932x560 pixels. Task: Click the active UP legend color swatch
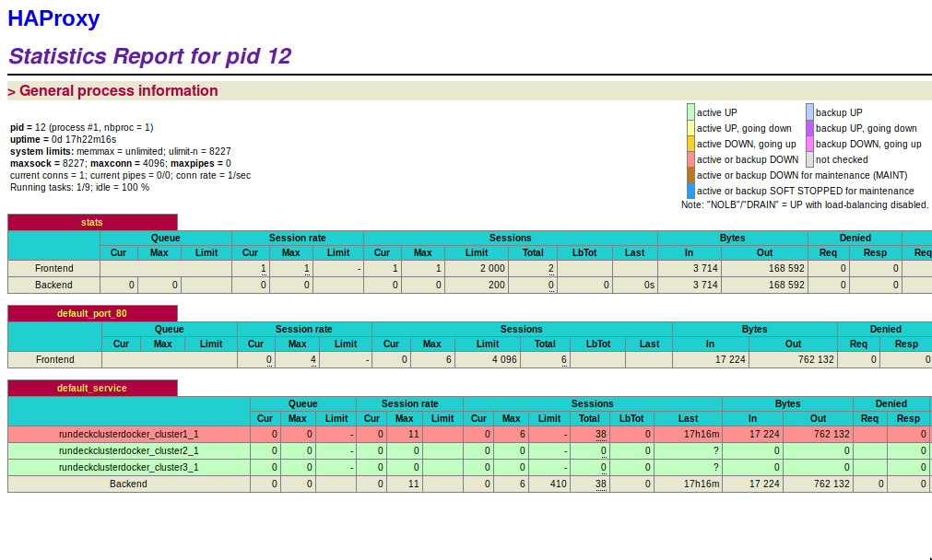pos(690,112)
